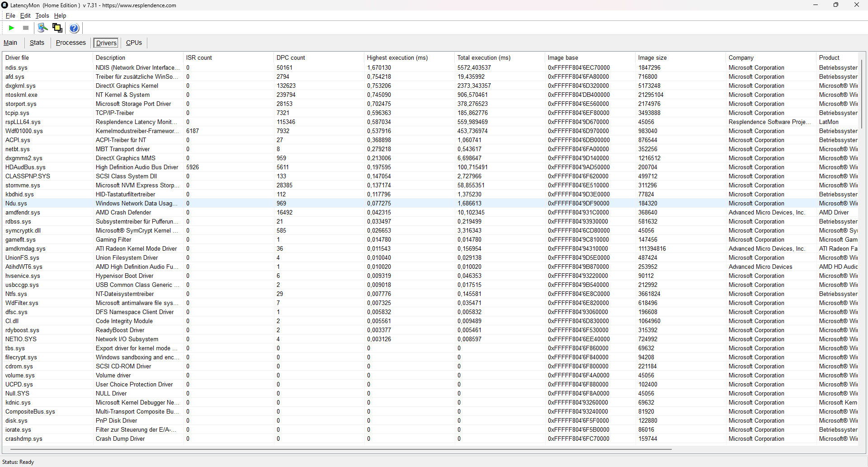This screenshot has width=868, height=467.
Task: Sort by the Driver file column header
Action: [x=47, y=57]
